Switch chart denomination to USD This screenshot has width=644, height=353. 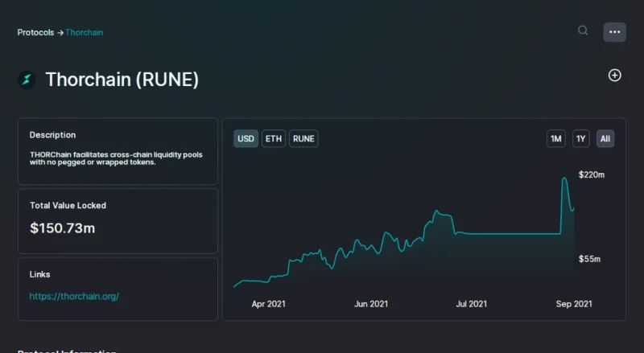coord(246,139)
